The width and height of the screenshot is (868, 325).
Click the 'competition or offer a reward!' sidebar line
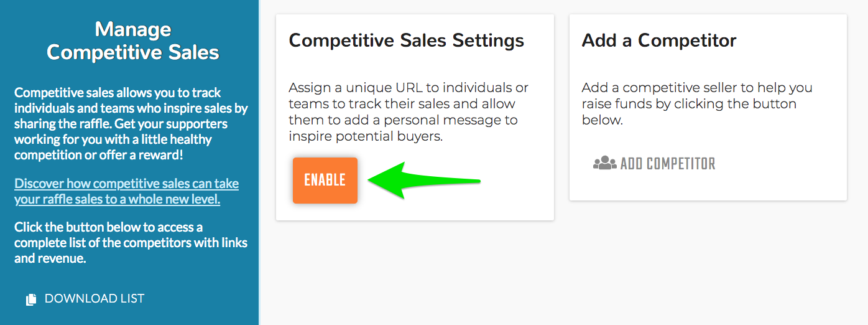(x=98, y=155)
